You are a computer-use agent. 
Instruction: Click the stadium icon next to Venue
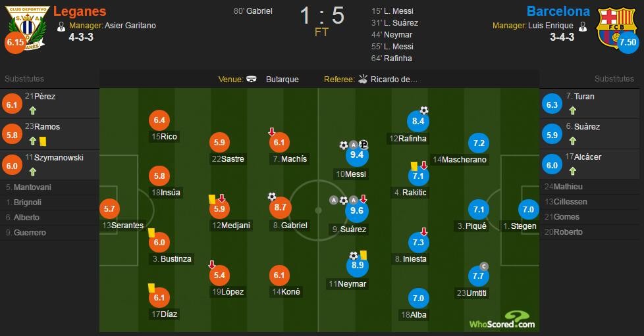[252, 79]
